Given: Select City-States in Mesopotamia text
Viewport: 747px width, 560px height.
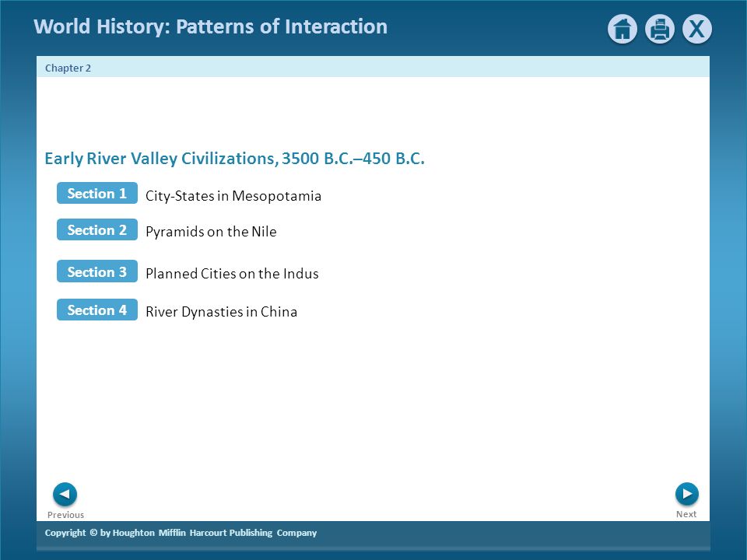Looking at the screenshot, I should click(x=233, y=196).
